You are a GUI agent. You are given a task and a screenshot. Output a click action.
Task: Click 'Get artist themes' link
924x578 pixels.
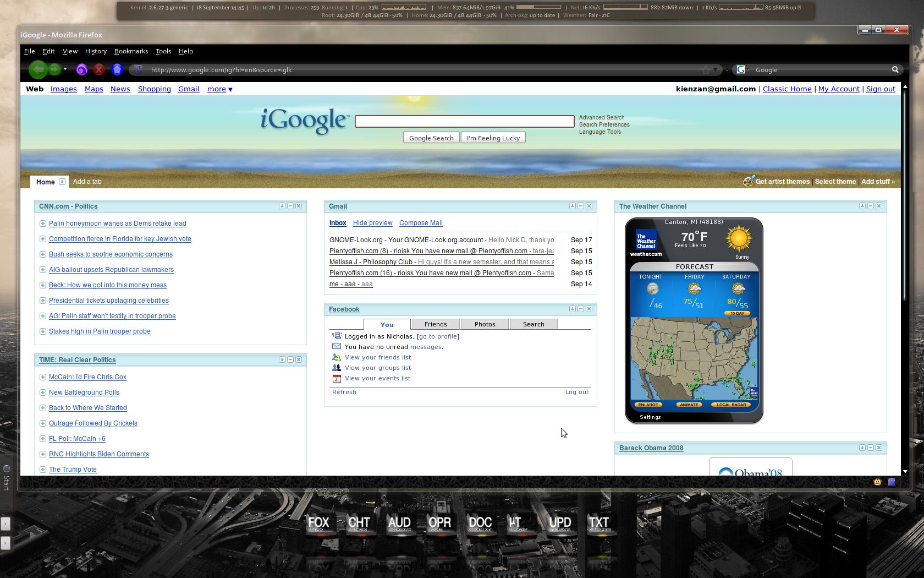783,182
